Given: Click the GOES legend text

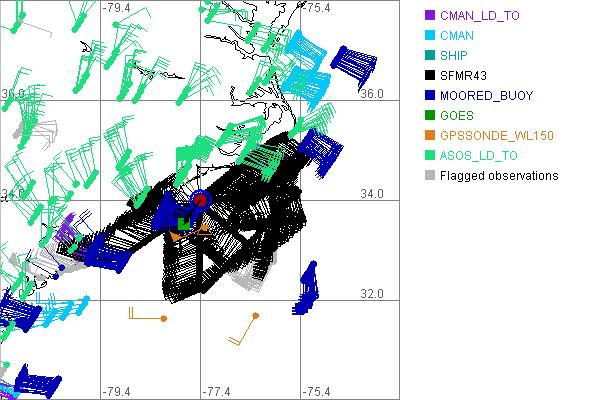Looking at the screenshot, I should (457, 115).
